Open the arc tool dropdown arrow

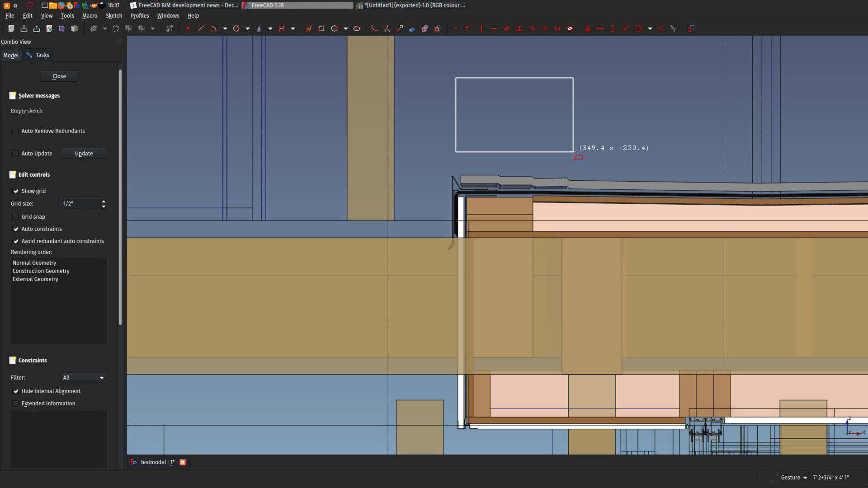(225, 28)
